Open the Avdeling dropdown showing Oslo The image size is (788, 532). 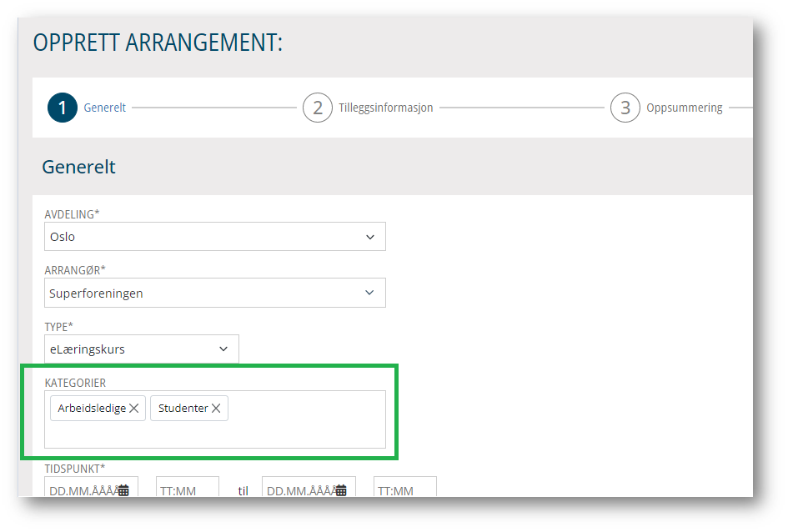[x=214, y=237]
